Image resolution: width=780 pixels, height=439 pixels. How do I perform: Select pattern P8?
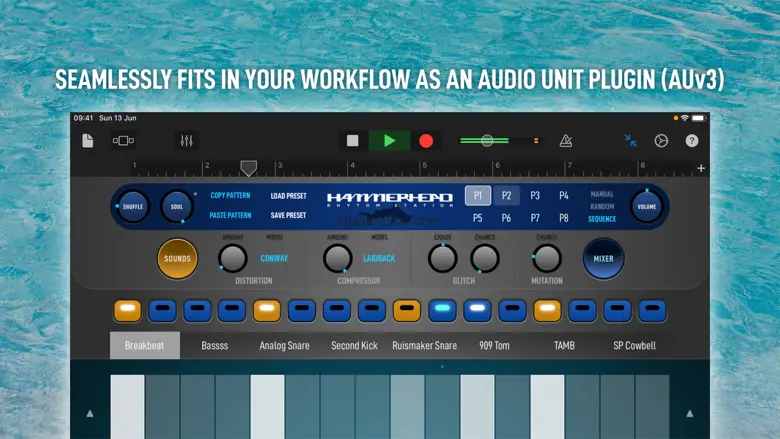point(564,218)
